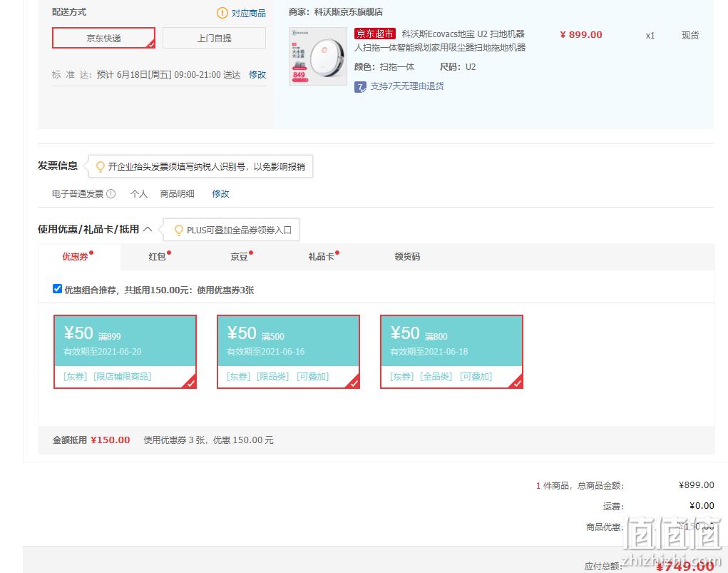The width and height of the screenshot is (728, 573).
Task: Click the 商品明细 invoice content text
Action: (177, 194)
